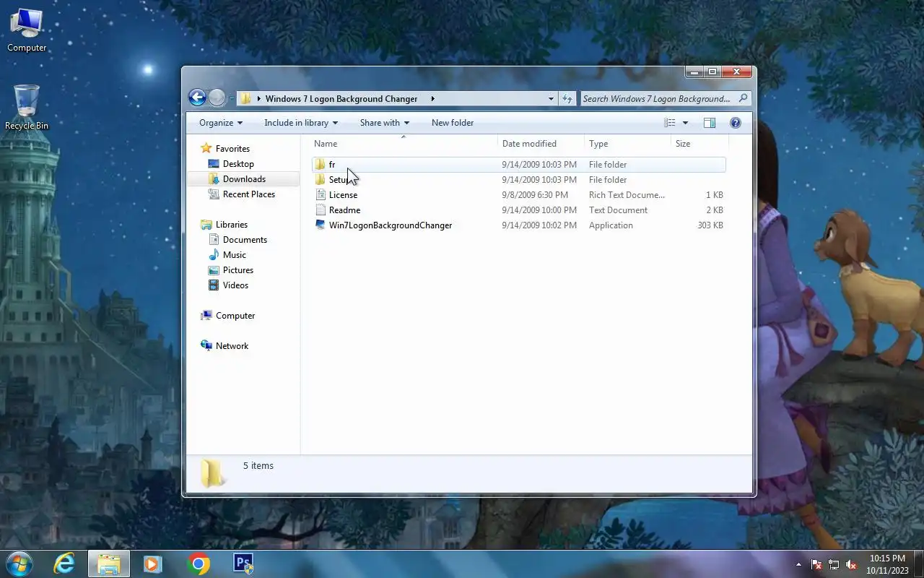
Task: Select the Readme text document
Action: click(x=518, y=210)
